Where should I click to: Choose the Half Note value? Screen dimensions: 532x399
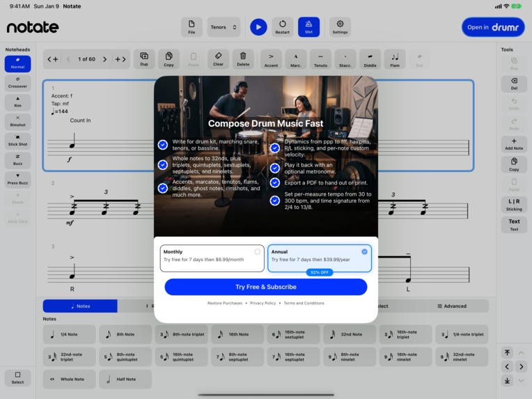(x=125, y=380)
